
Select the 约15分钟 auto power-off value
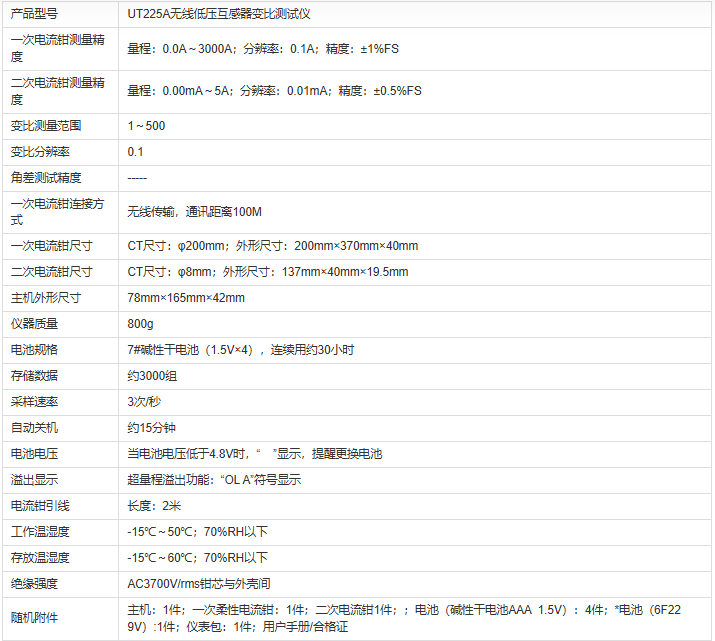pyautogui.click(x=153, y=428)
